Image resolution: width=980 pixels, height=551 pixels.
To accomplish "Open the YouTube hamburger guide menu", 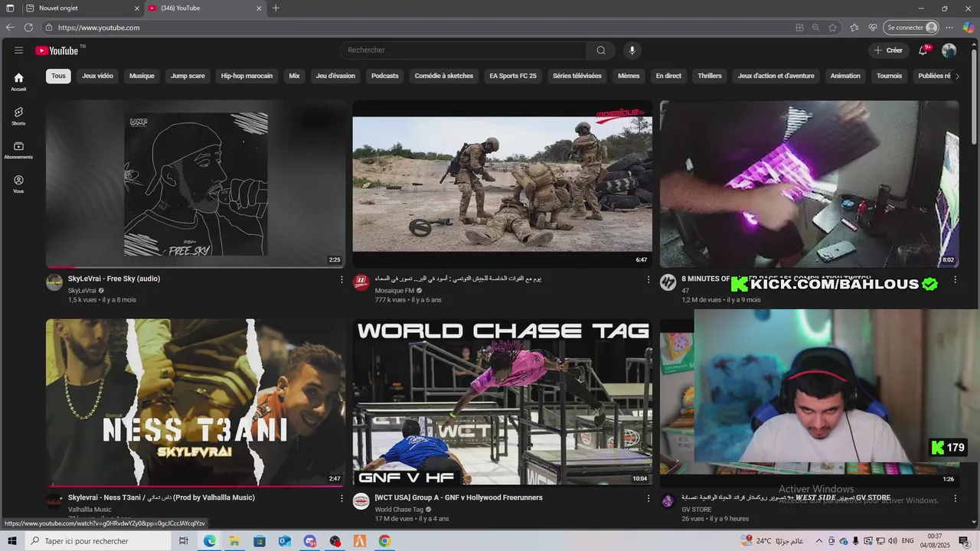I will coord(18,50).
